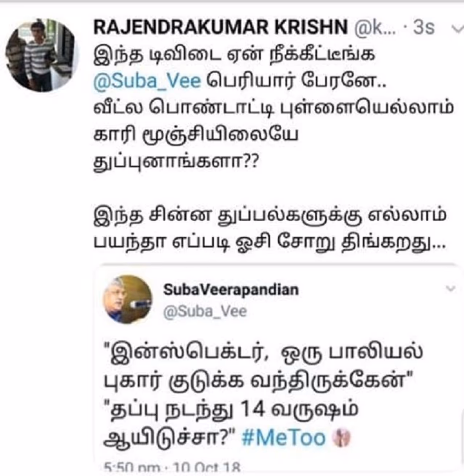The image size is (464, 476).
Task: Click blank area beside quoted tweet's handle
Action: pos(344,311)
